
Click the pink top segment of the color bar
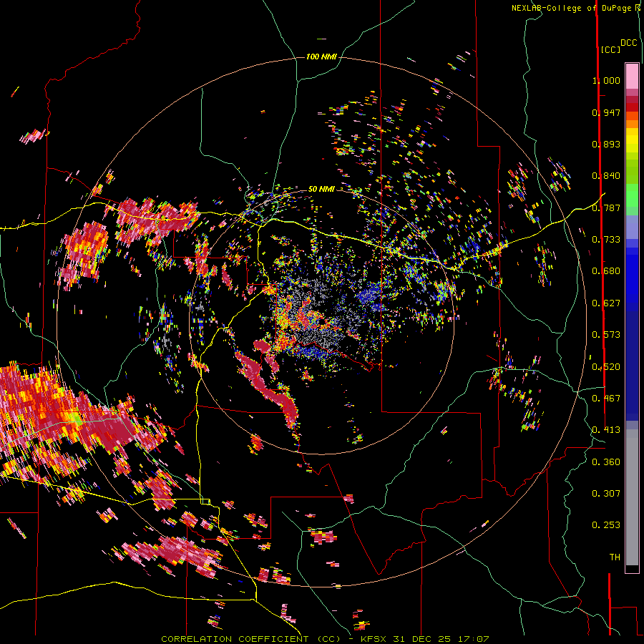pyautogui.click(x=632, y=76)
